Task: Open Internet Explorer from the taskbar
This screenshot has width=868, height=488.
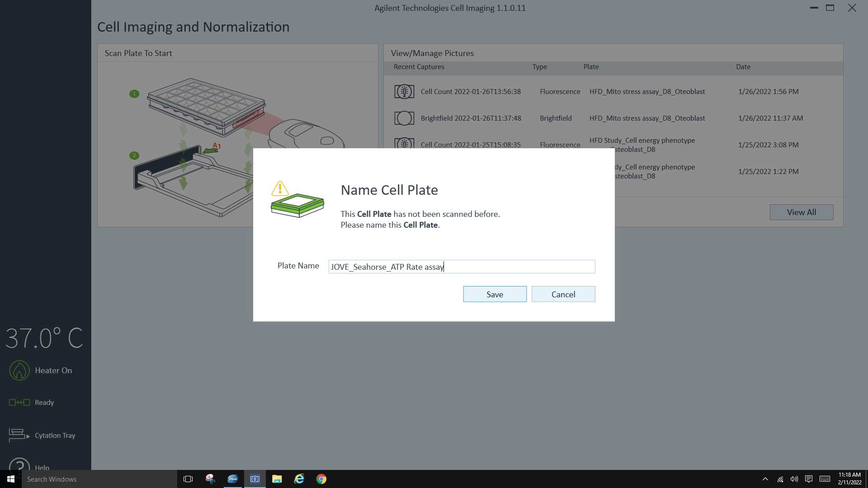Action: tap(299, 479)
